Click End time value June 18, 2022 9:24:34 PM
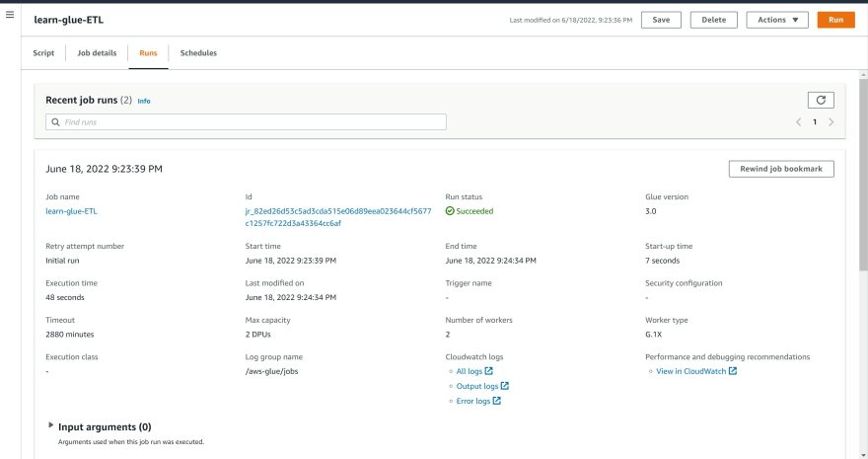Screen dimensions: 868x459 pyautogui.click(x=490, y=261)
